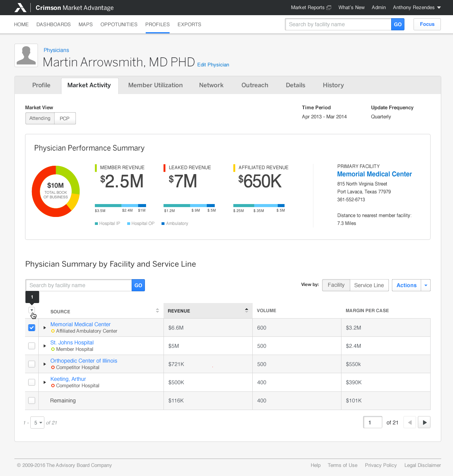Open MAPS navigation item

click(86, 24)
